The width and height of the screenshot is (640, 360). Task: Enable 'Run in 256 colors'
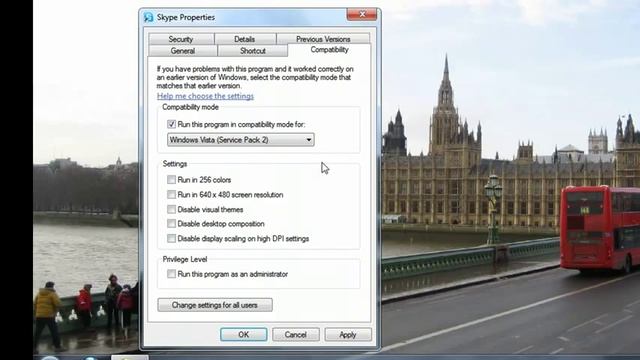point(171,180)
